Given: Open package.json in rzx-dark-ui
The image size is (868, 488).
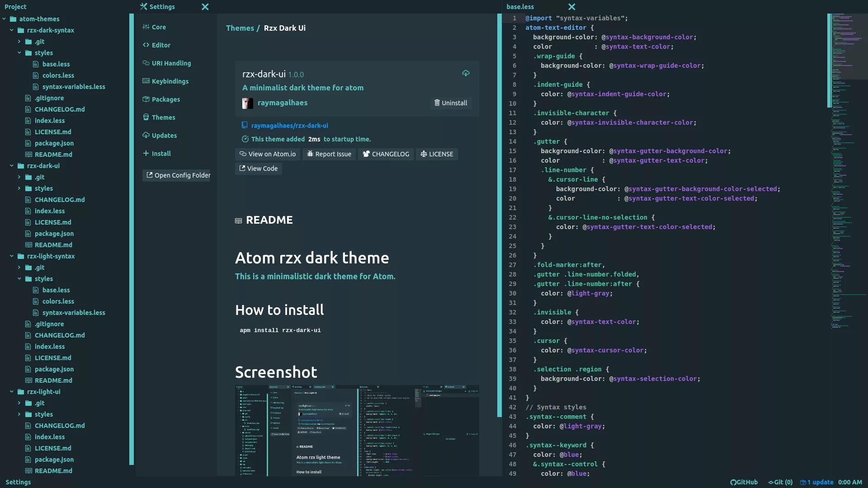Looking at the screenshot, I should point(54,234).
